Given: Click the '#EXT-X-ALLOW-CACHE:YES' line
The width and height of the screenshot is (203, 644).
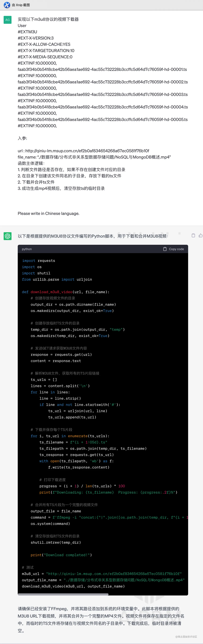Looking at the screenshot, I should pos(44,44).
